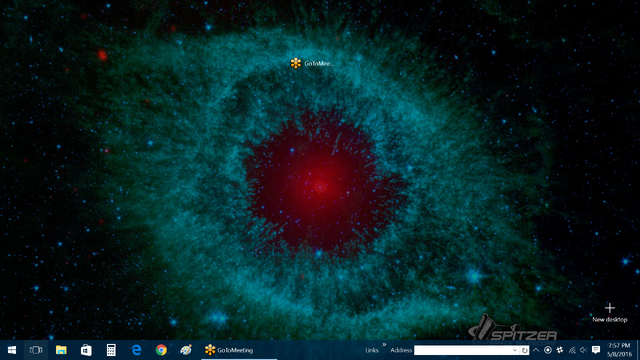The width and height of the screenshot is (640, 360).
Task: Open Google Chrome from taskbar
Action: pyautogui.click(x=161, y=350)
